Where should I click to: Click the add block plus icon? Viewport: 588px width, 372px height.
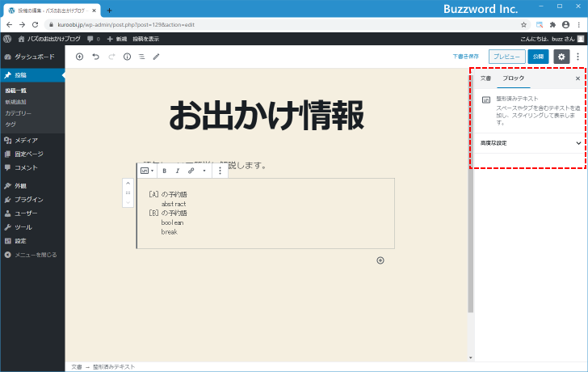[79, 57]
